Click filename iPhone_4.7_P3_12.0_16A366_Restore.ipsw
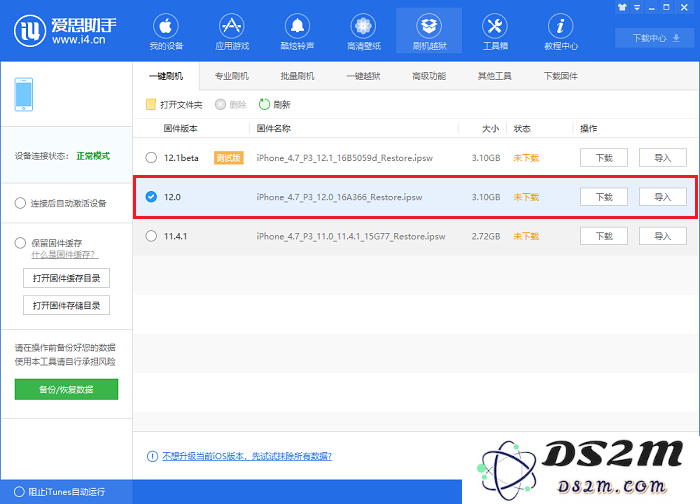 click(339, 197)
